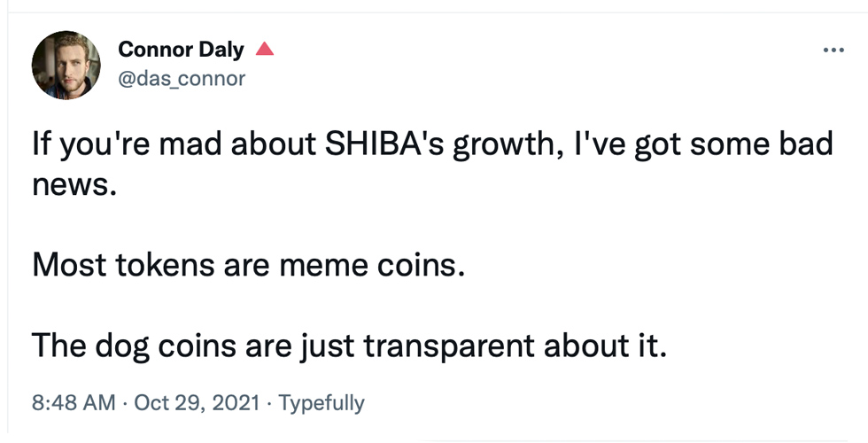Open the three-dot more options menu
Viewport: 868px width, 443px height.
click(833, 51)
